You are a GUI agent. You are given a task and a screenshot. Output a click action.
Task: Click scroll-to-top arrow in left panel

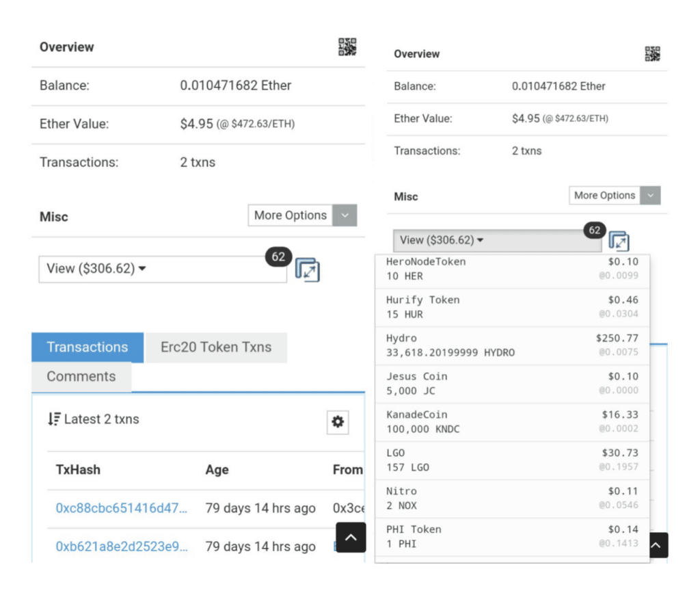(351, 538)
